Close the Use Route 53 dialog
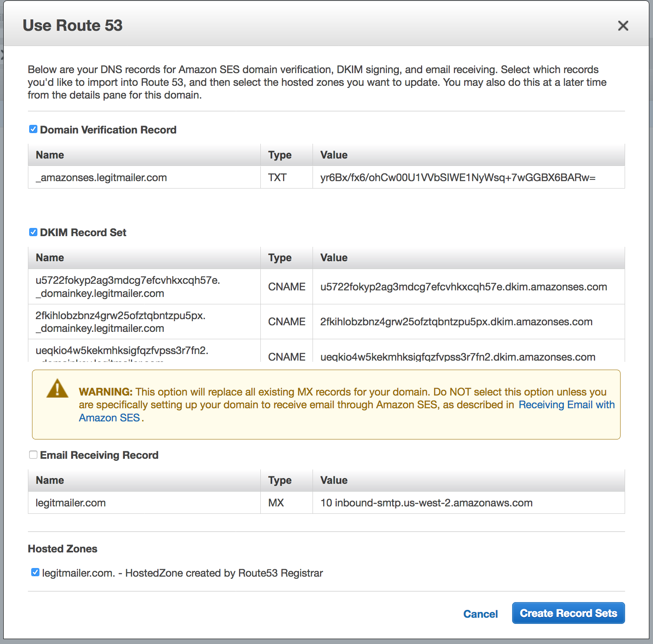This screenshot has height=644, width=653. click(x=623, y=26)
